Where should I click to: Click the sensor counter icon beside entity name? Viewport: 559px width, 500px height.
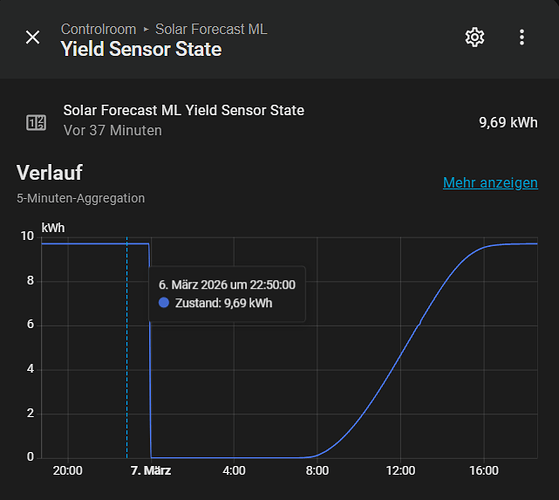point(36,123)
